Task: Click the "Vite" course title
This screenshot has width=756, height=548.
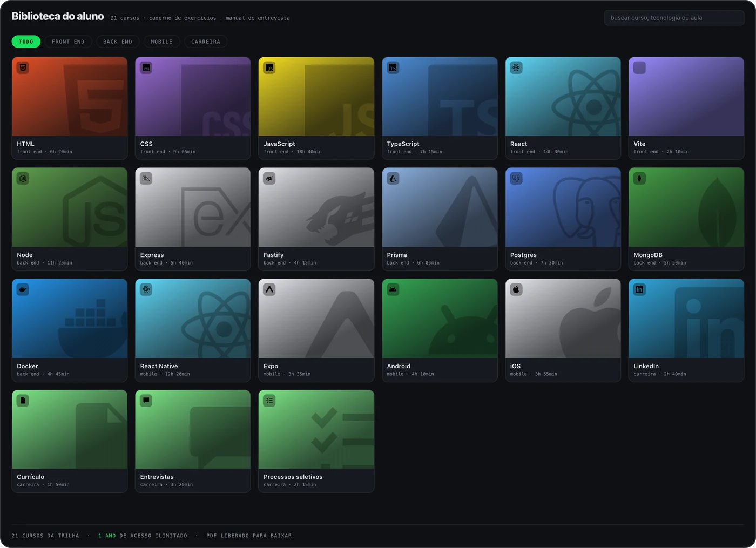Action: 639,144
